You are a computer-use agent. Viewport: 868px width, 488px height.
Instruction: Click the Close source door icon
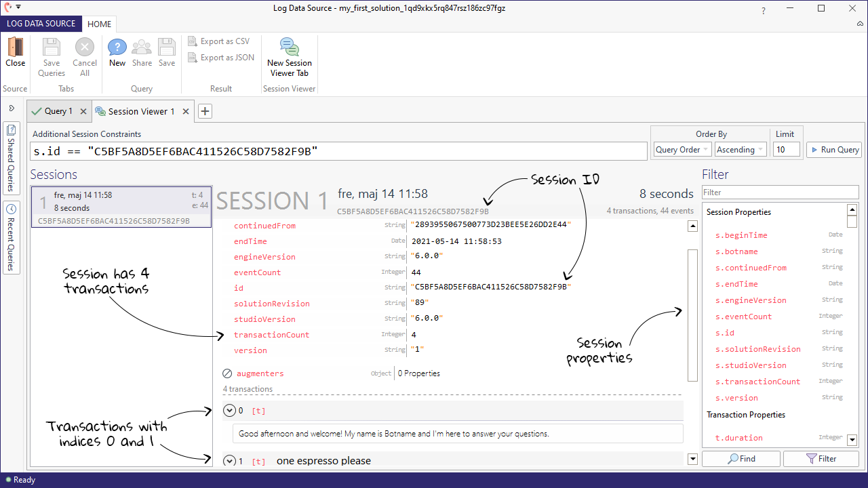(x=15, y=47)
